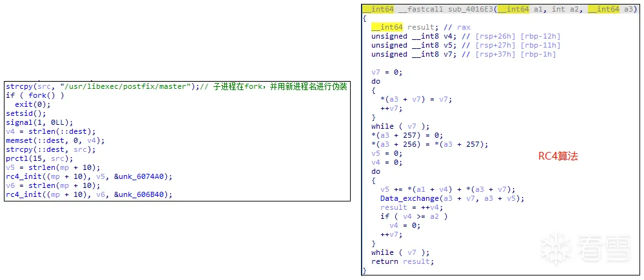644x280 pixels.
Task: Click the "result = ++v4;" line
Action: 411,207
